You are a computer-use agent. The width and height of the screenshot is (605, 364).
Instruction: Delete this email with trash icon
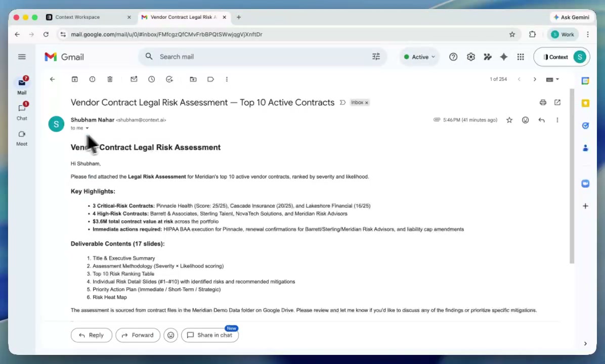pyautogui.click(x=110, y=79)
